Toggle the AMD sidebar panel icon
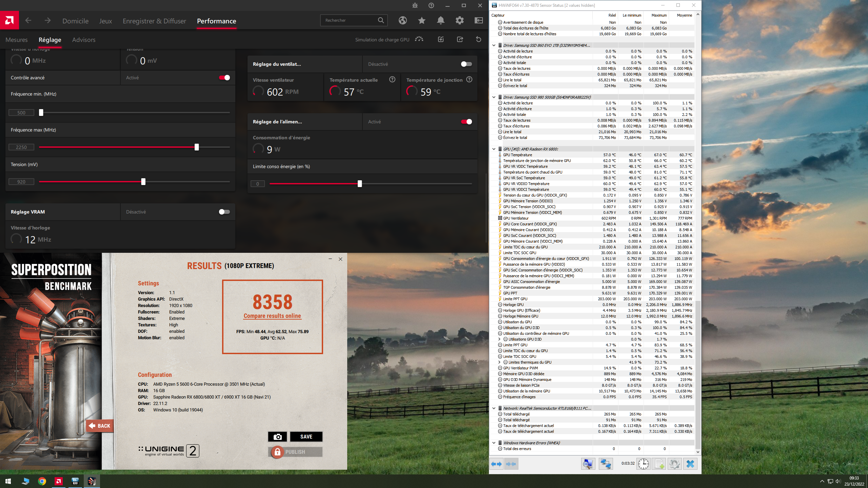868x488 pixels. pos(479,21)
